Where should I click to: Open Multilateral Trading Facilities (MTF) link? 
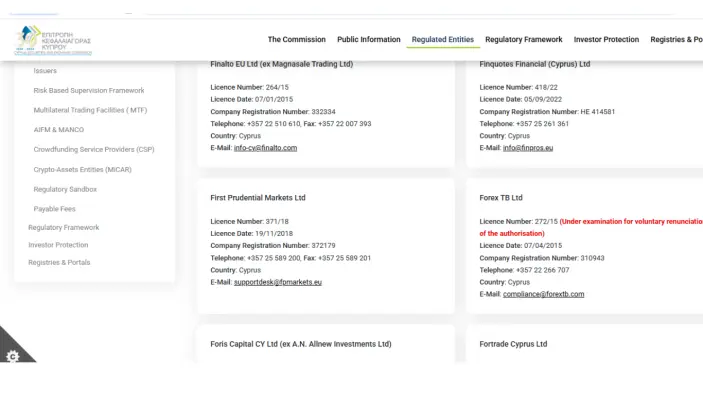click(90, 110)
